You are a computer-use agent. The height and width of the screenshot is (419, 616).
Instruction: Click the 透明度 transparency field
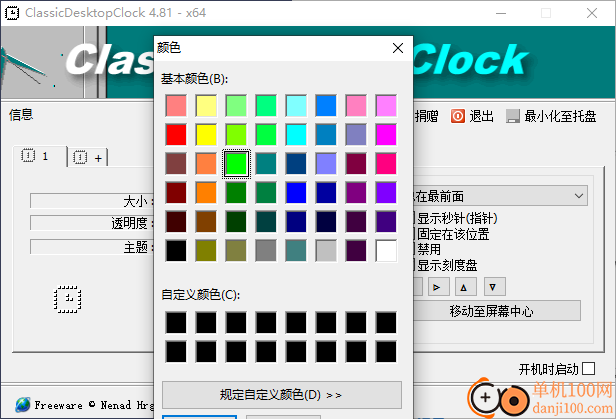point(92,223)
